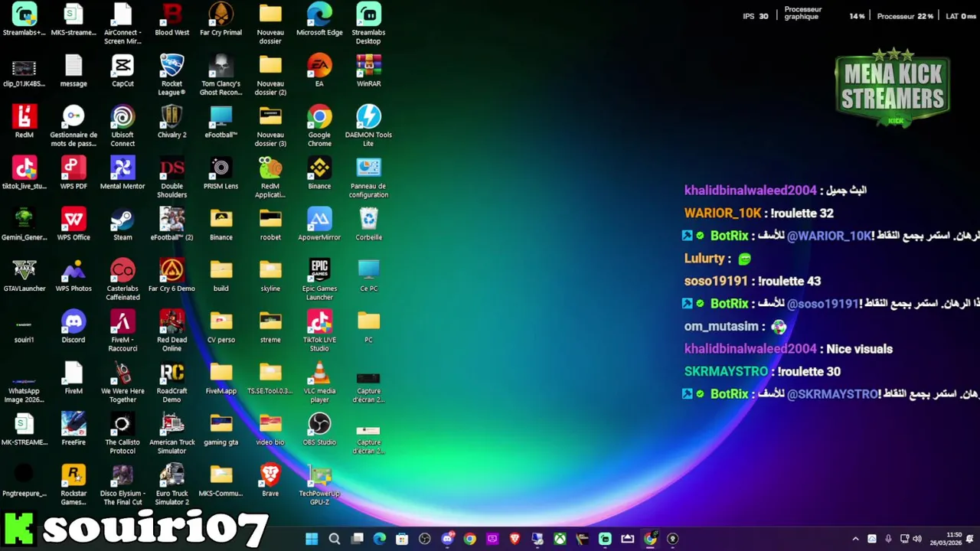Screen dimensions: 980x551
Task: Open TikTok LIVE Studio desktop icon
Action: coord(319,332)
